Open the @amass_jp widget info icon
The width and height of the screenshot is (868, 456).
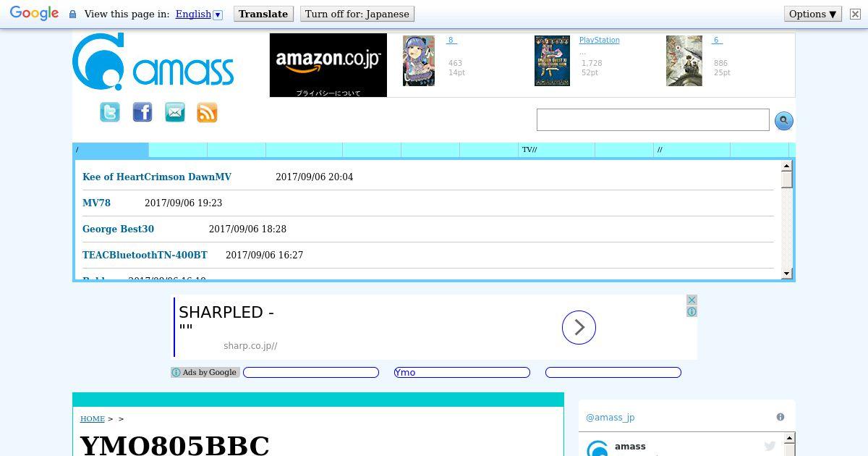tap(780, 417)
